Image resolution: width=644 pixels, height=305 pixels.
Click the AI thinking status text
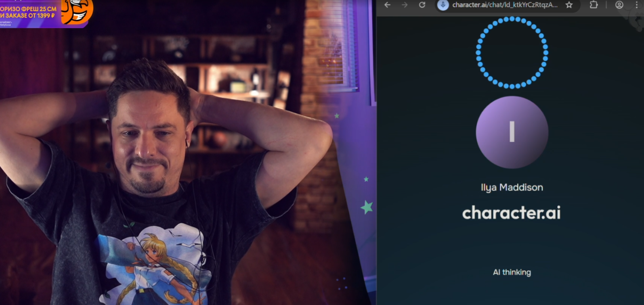coord(512,272)
